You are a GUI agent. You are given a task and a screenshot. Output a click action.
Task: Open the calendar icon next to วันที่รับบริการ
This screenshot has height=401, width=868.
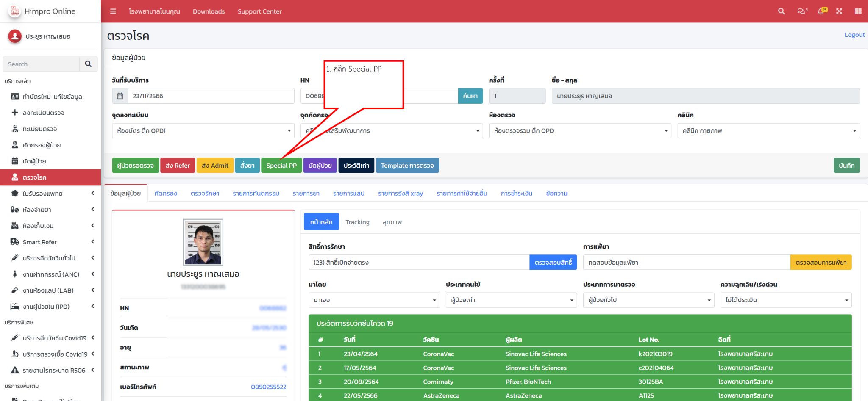[120, 96]
